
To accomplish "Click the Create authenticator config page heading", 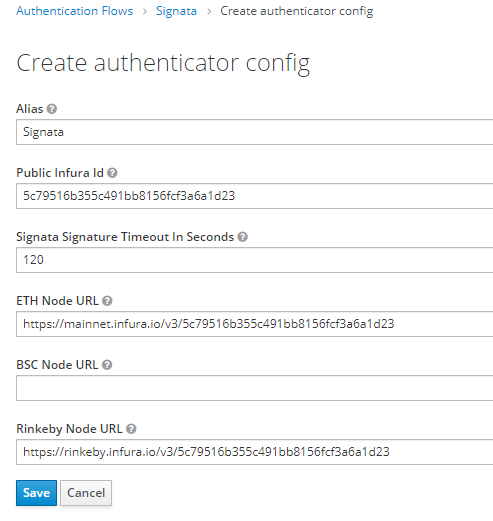I will 163,63.
